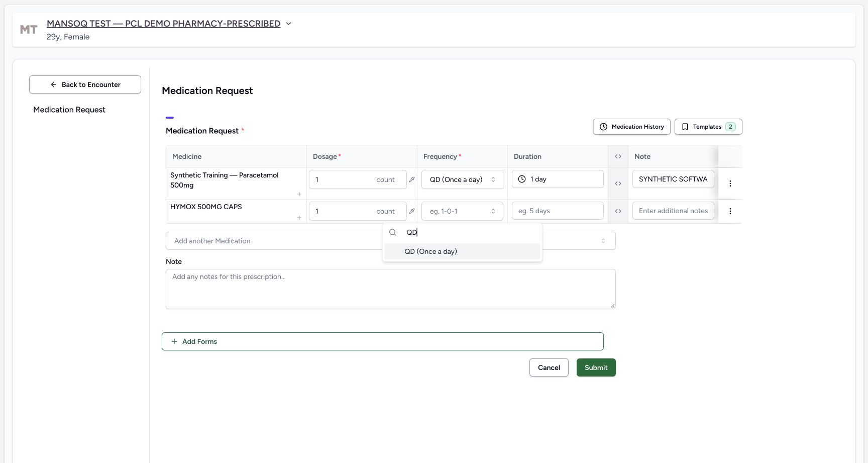Click the expand icon in HYMOX row
This screenshot has width=868, height=463.
pyautogui.click(x=618, y=211)
